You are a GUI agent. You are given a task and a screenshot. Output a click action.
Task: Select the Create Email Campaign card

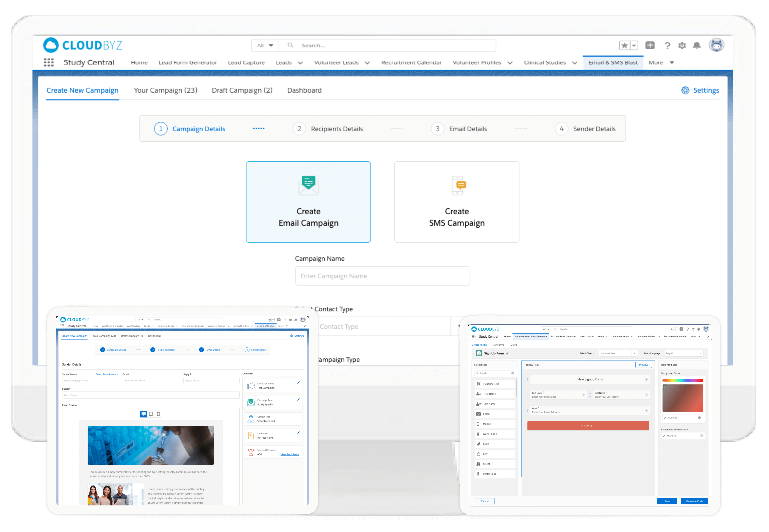[308, 202]
